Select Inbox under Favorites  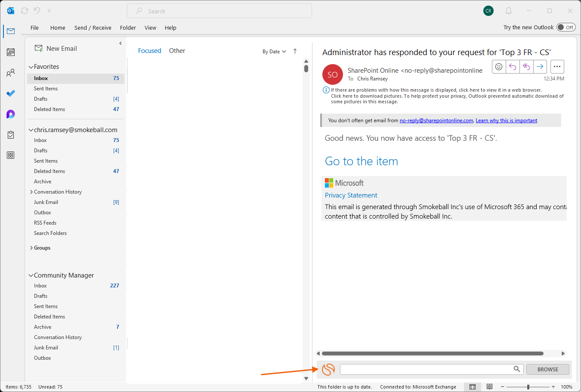76,78
